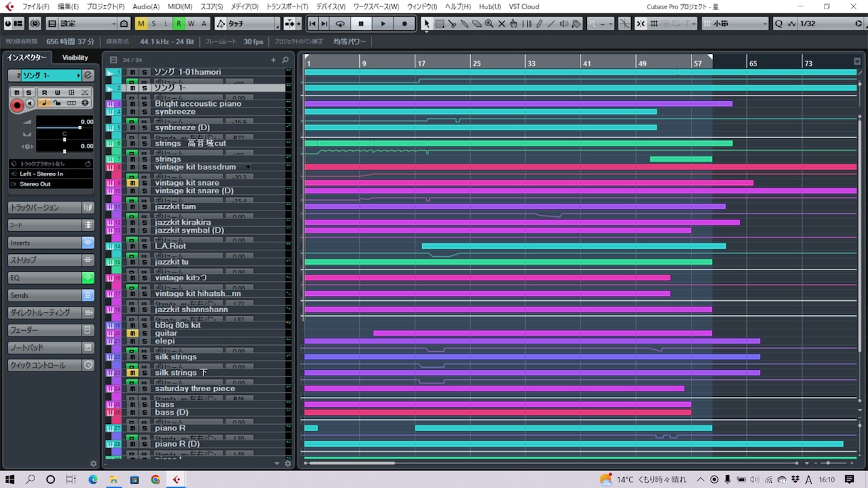Select the Zoom magnifier tool
The image size is (868, 488).
pos(489,23)
